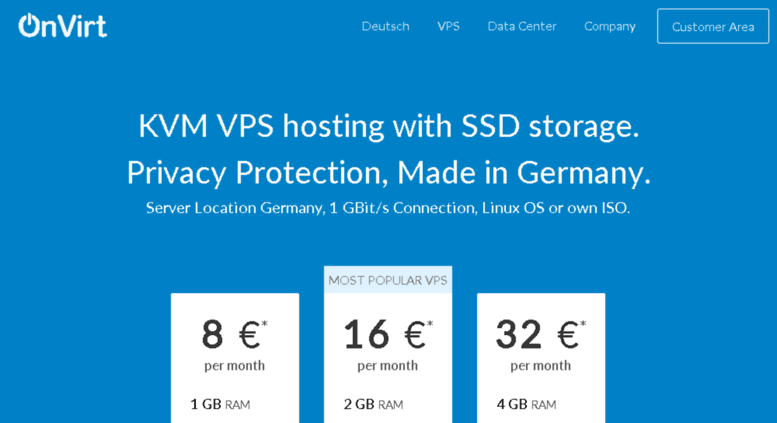Open the VPS menu item
Image resolution: width=777 pixels, height=423 pixels.
(x=448, y=26)
